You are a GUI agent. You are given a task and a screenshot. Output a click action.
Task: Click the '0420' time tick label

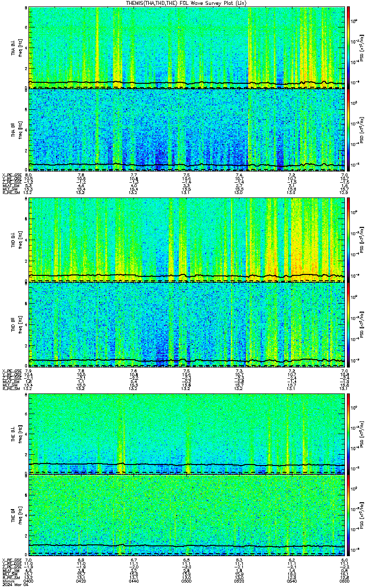click(x=81, y=581)
